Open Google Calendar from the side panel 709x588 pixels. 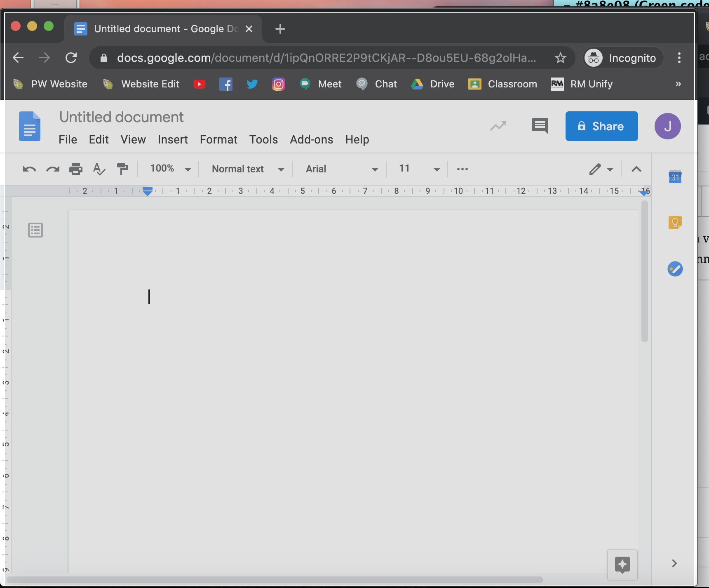coord(675,176)
